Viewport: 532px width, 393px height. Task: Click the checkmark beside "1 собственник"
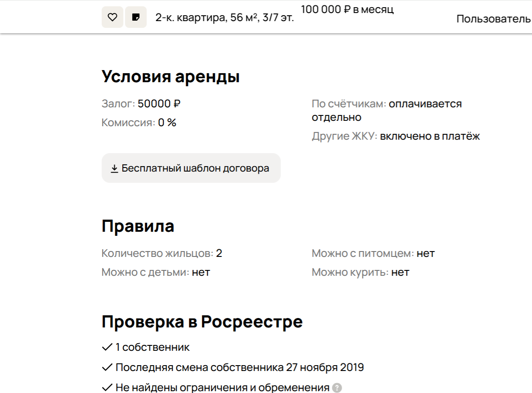(107, 347)
